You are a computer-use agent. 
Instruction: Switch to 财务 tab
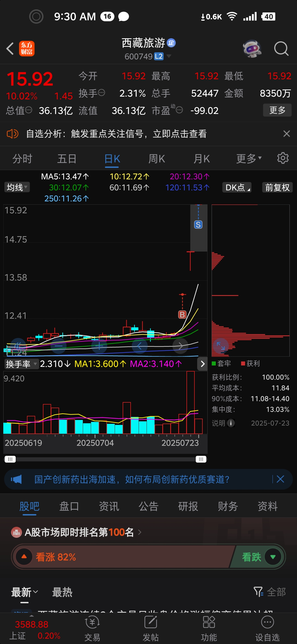click(x=228, y=506)
